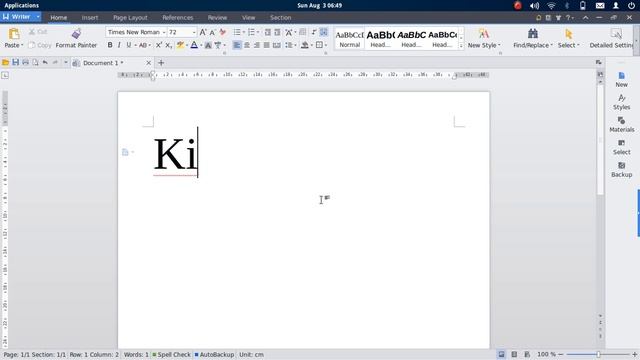
Task: Click the volume icon in system tray
Action: pyautogui.click(x=534, y=5)
